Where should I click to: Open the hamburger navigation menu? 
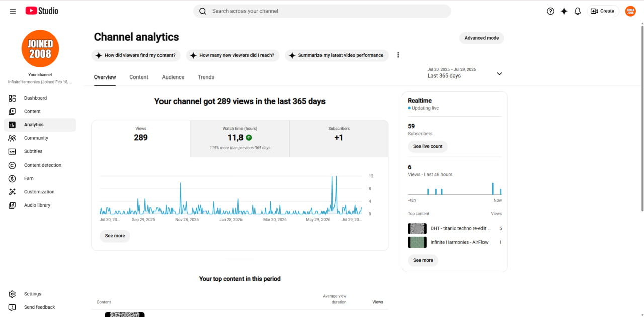pyautogui.click(x=13, y=11)
